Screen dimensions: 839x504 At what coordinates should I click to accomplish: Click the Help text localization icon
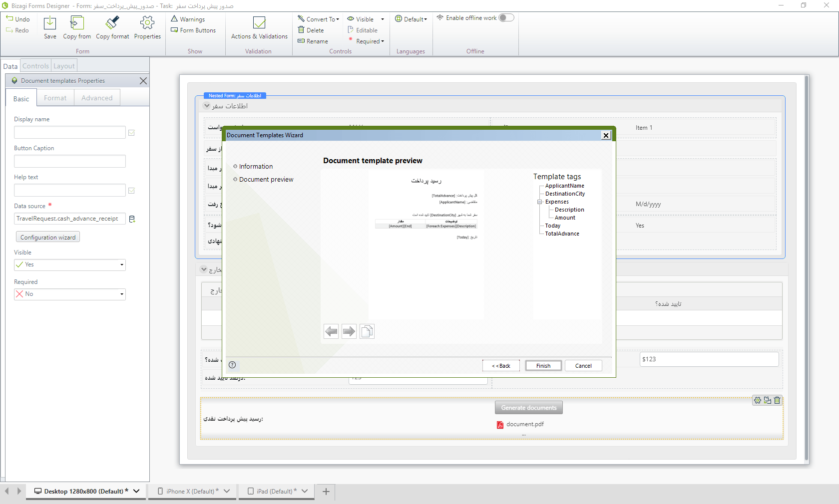(x=131, y=191)
